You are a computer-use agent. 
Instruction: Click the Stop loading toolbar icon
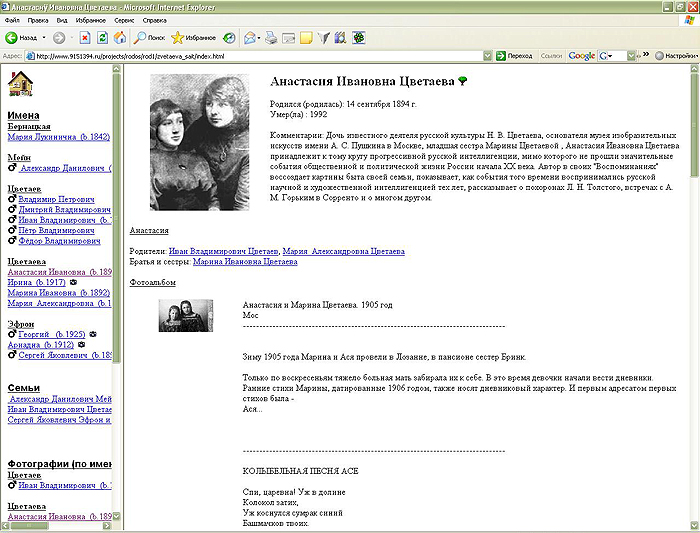point(85,38)
